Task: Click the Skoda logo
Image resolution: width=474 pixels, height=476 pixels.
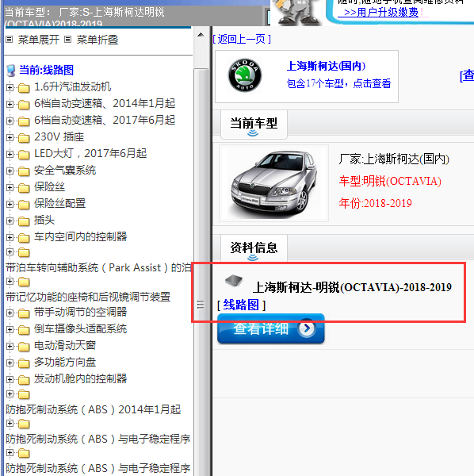Action: click(x=244, y=75)
